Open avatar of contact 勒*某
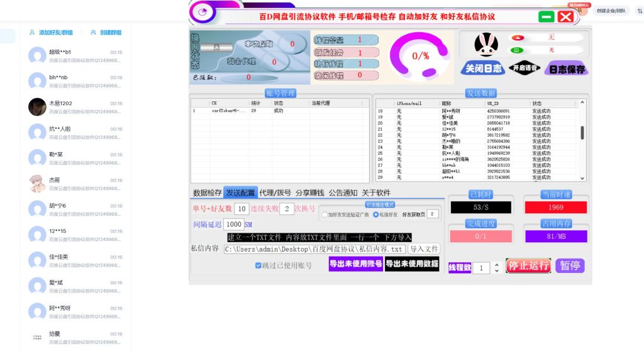644x351 pixels. pos(37,158)
